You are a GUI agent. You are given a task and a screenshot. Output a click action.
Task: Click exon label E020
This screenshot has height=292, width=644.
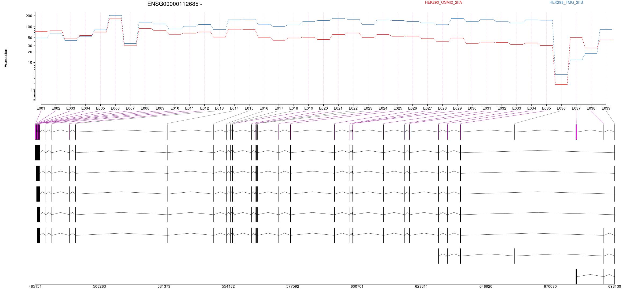point(323,108)
